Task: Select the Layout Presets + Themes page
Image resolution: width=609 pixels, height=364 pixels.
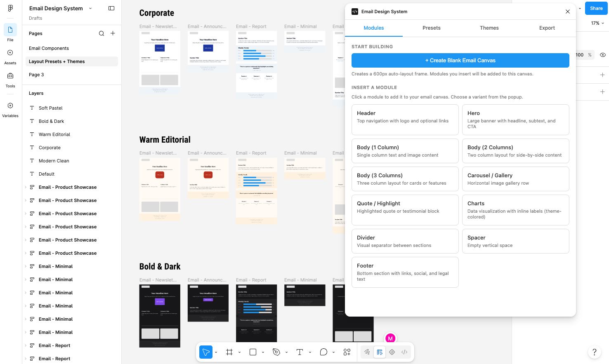Action: [x=72, y=61]
